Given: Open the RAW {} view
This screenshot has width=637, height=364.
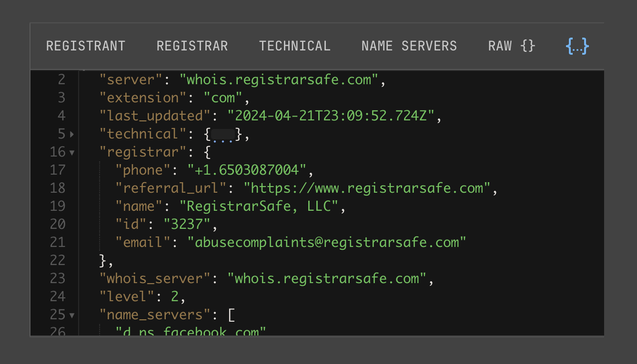Looking at the screenshot, I should coord(511,46).
